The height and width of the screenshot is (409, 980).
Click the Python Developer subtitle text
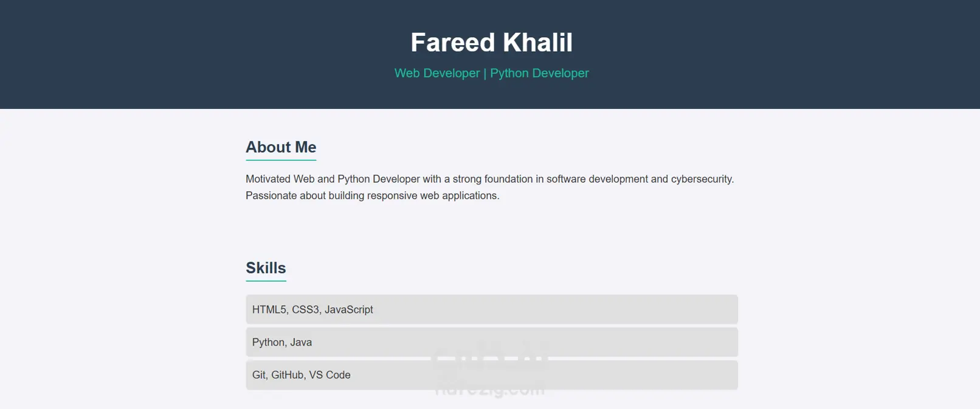tap(539, 73)
